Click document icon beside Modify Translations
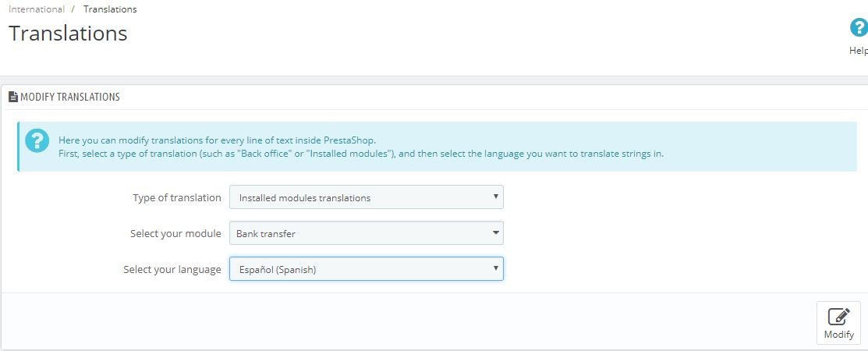 [x=13, y=97]
